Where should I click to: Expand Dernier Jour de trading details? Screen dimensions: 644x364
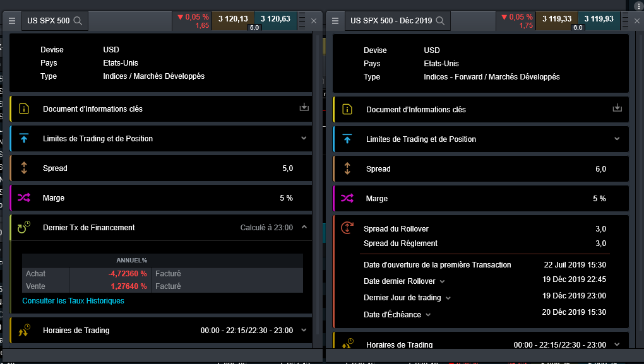448,298
